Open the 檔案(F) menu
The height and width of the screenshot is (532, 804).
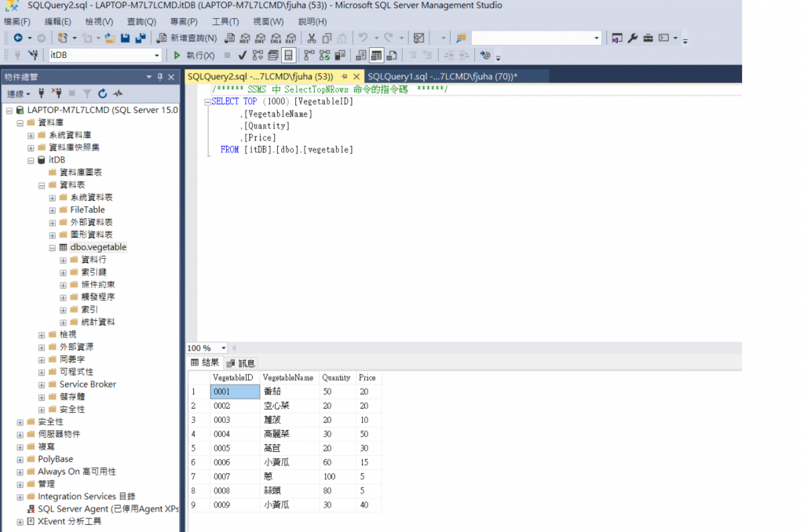(x=17, y=21)
